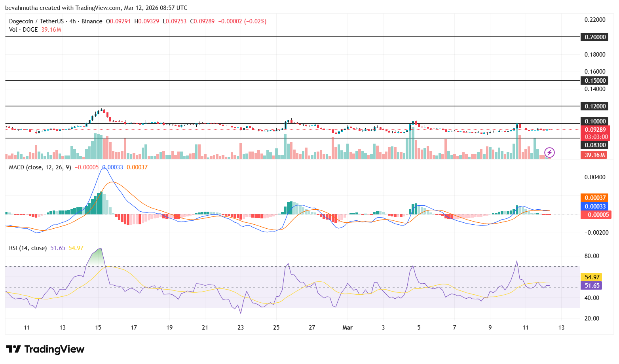
Task: Open the Dogecoin / TetherUS symbol name
Action: point(36,21)
